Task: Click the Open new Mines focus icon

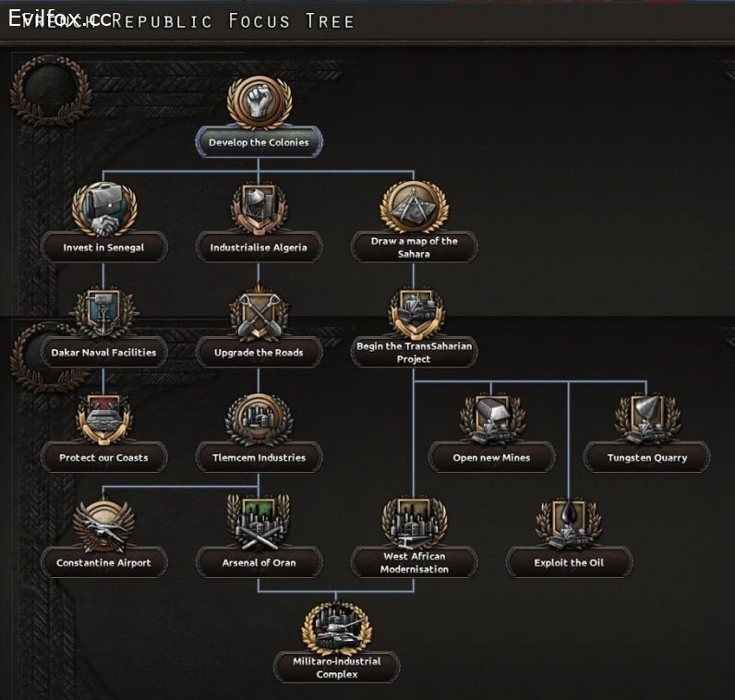Action: pyautogui.click(x=491, y=417)
